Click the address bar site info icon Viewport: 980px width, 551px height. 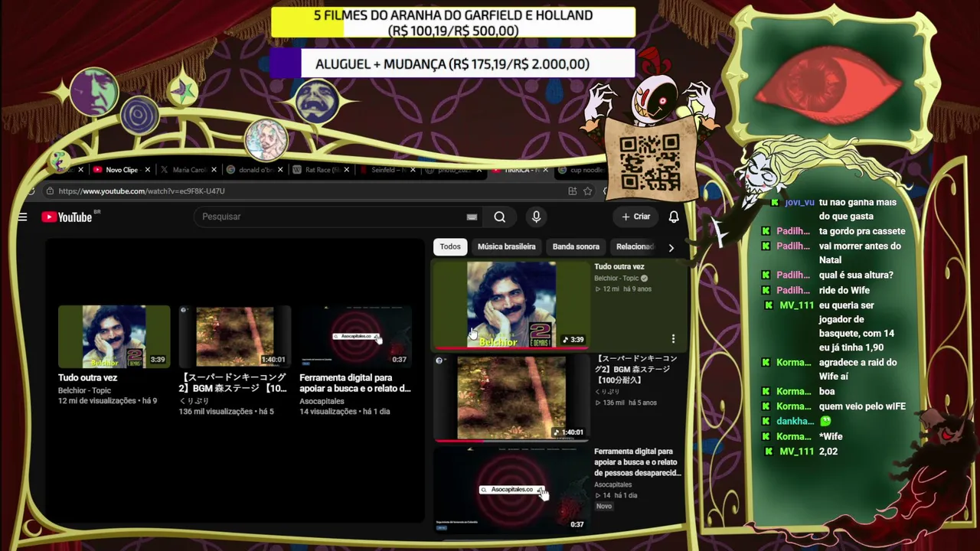50,191
